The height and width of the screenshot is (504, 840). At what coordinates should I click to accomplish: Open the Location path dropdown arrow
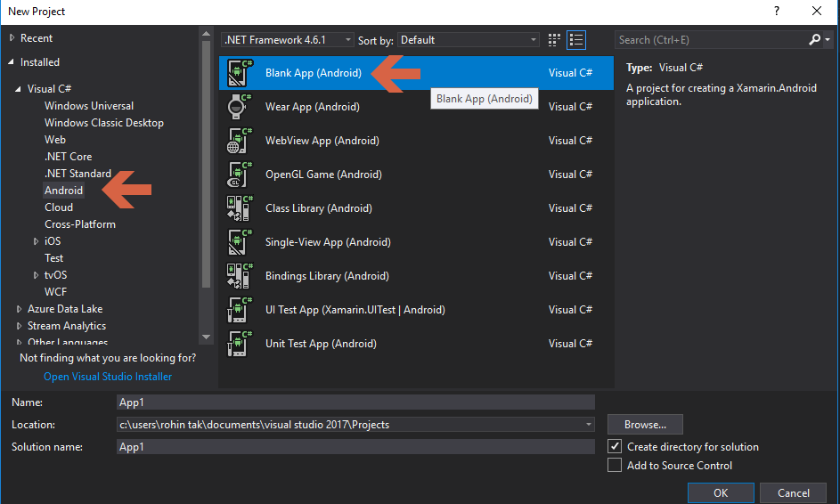click(588, 424)
